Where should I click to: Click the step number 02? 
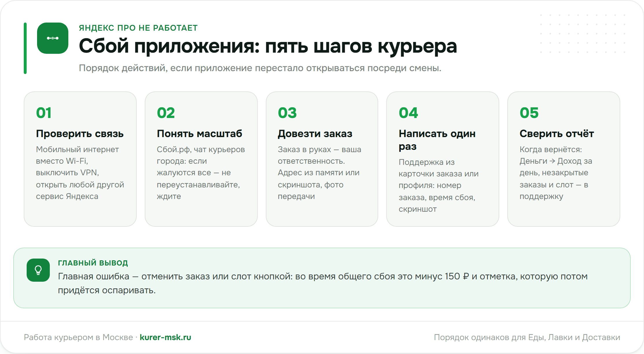(166, 113)
